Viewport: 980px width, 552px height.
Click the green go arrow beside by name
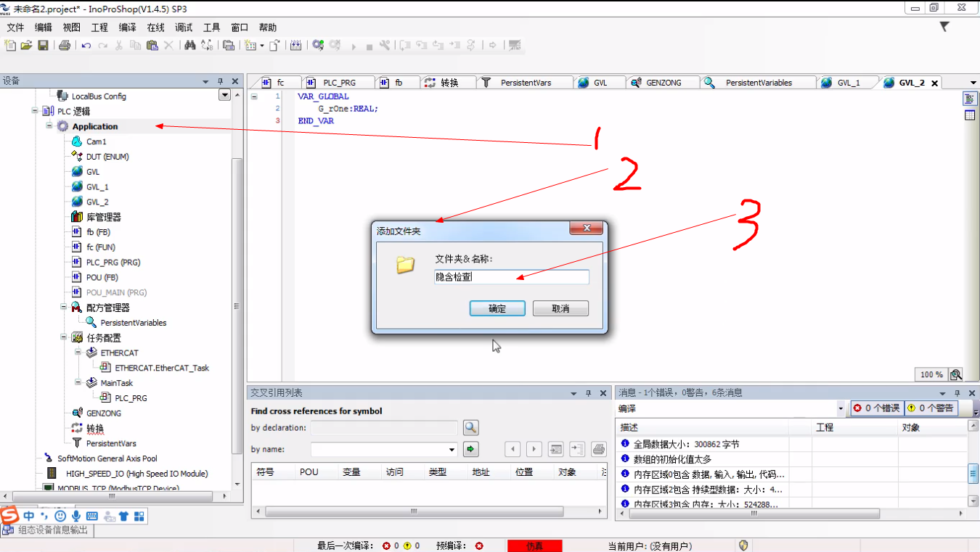[470, 449]
